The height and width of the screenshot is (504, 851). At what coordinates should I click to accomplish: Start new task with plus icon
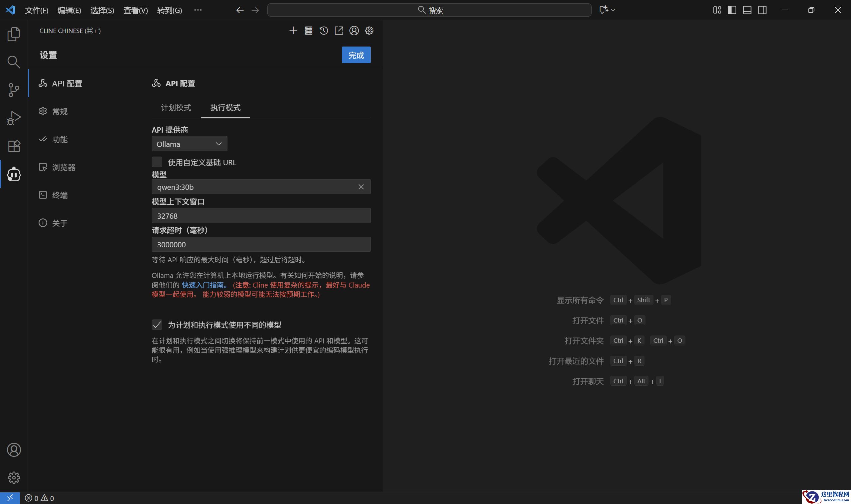click(x=293, y=31)
